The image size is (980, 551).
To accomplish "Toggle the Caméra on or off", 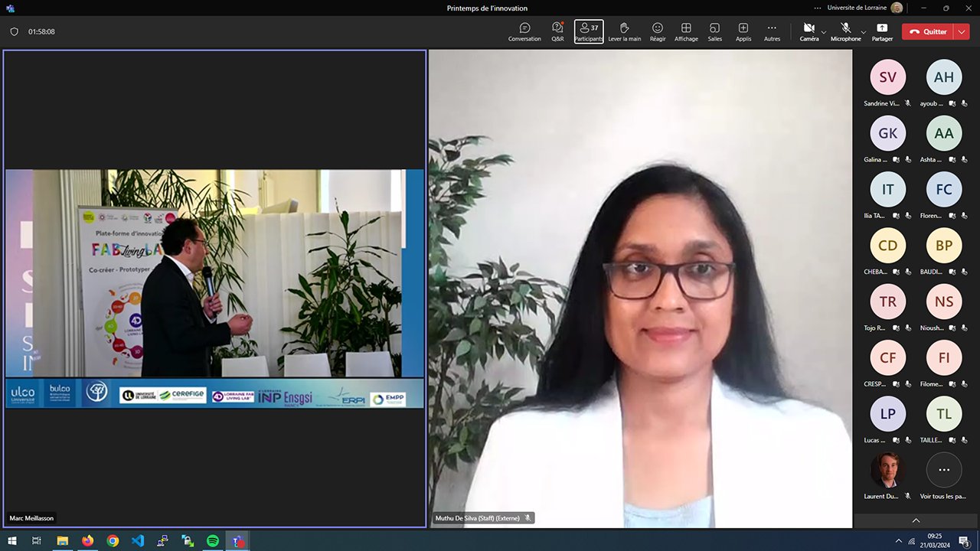I will pos(808,31).
